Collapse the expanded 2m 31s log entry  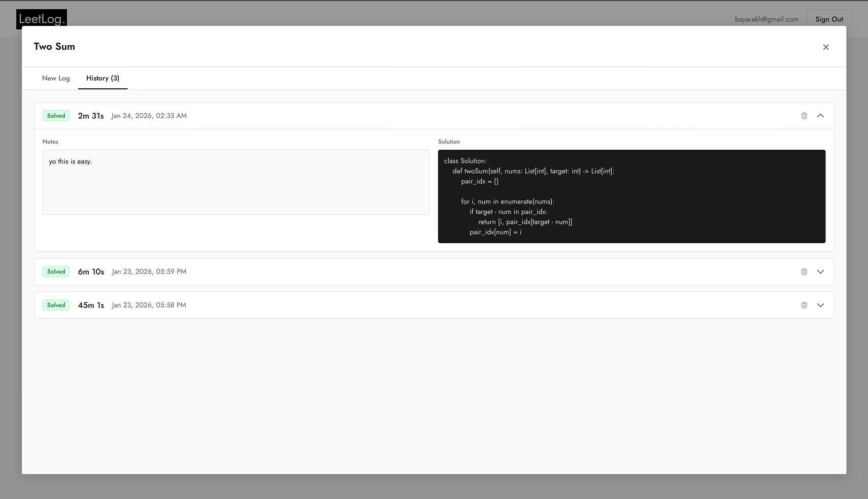click(x=820, y=116)
